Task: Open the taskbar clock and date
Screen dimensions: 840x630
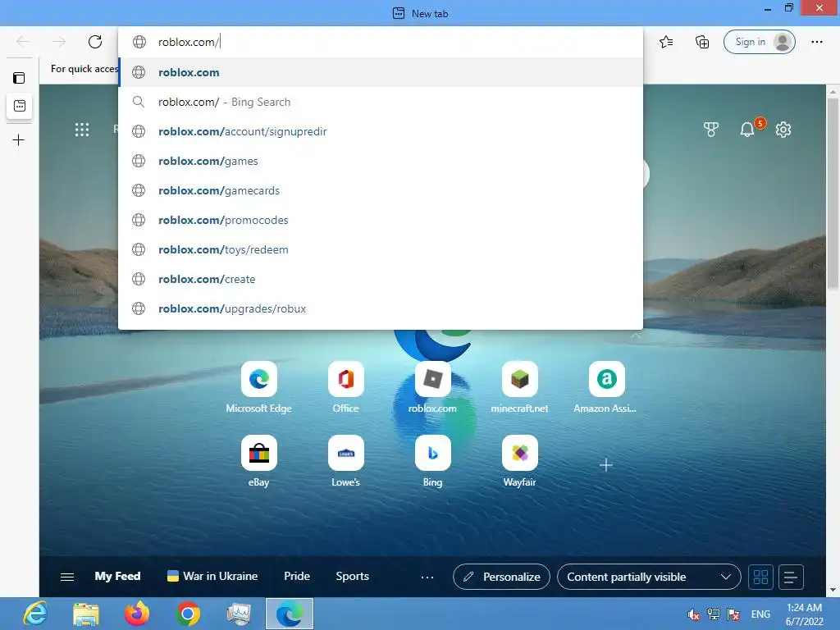Action: [x=804, y=614]
